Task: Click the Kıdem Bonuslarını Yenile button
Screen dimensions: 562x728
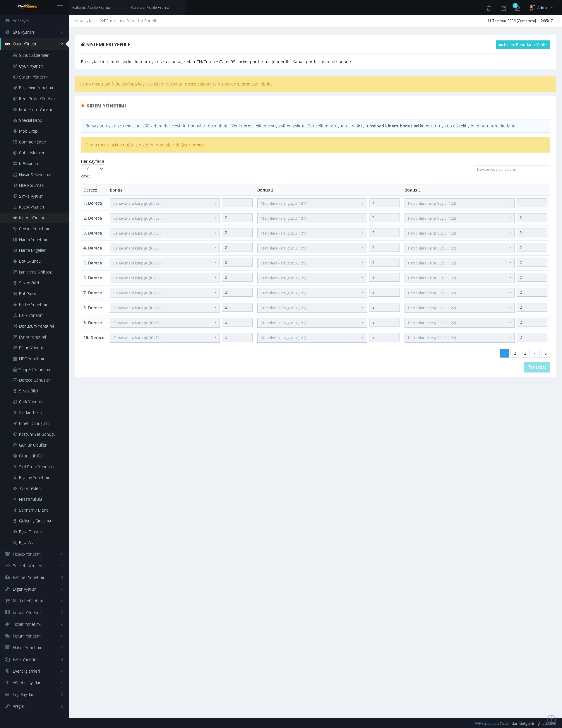Action: pyautogui.click(x=523, y=45)
